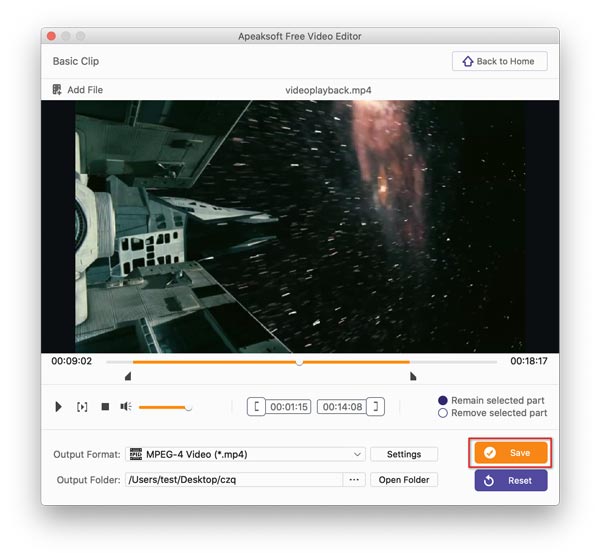Click the home icon in Back to Home
600x559 pixels.
[x=468, y=61]
